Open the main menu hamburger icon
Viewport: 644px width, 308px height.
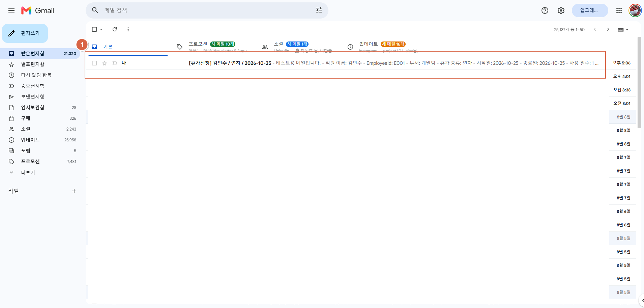(11, 10)
